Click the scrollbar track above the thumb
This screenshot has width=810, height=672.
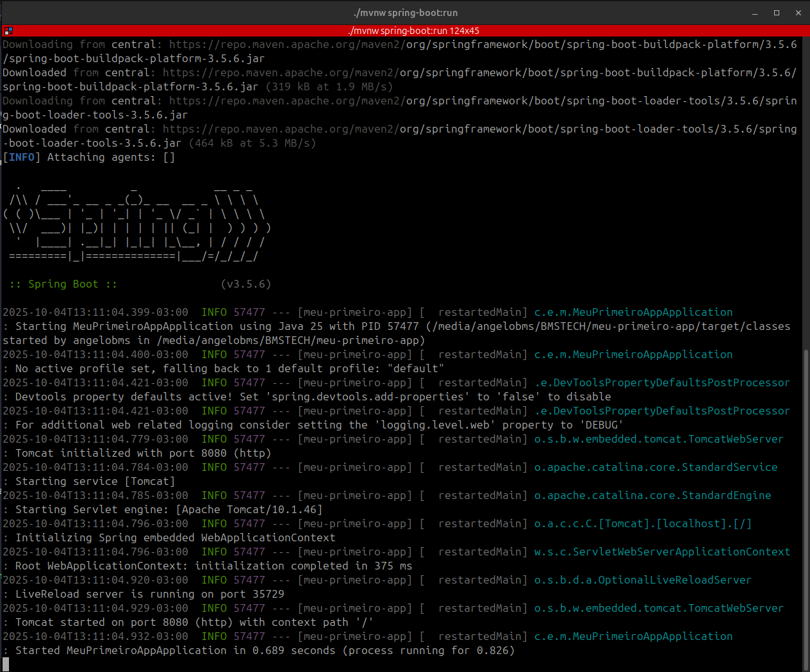(806, 192)
